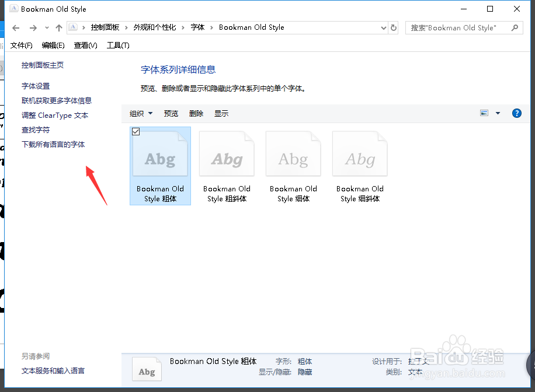Click the forward navigation arrow

(33, 28)
